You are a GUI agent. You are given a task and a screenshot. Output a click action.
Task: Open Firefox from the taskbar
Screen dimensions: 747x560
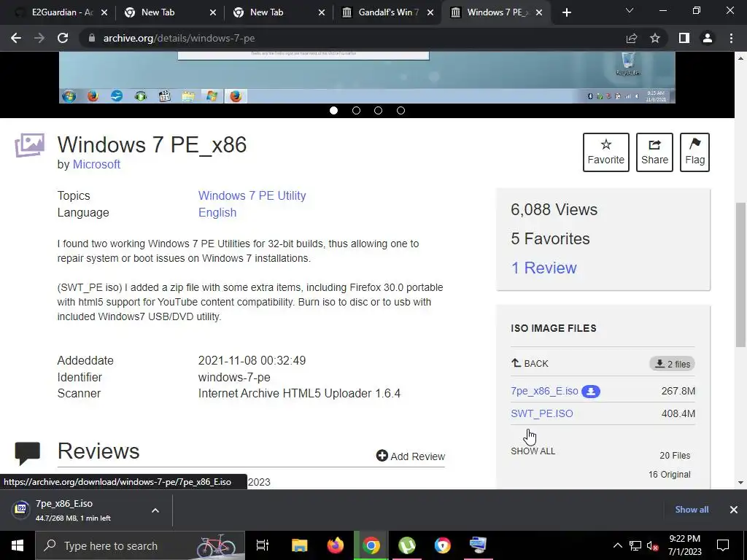(x=336, y=545)
